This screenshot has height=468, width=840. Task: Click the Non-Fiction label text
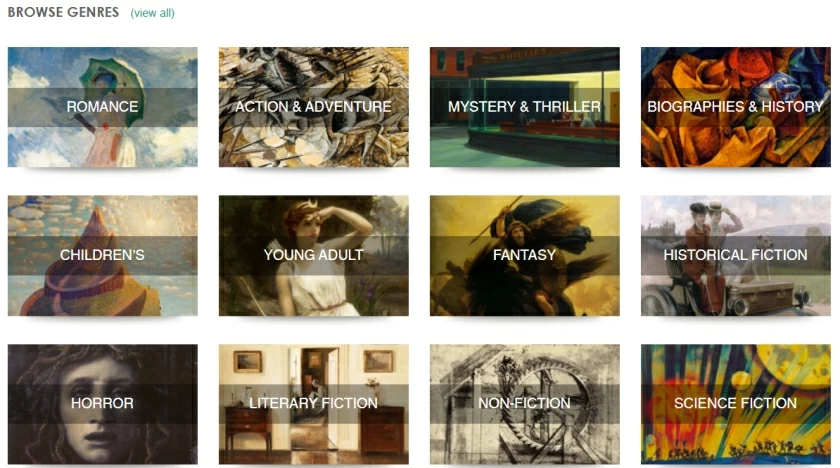(524, 403)
